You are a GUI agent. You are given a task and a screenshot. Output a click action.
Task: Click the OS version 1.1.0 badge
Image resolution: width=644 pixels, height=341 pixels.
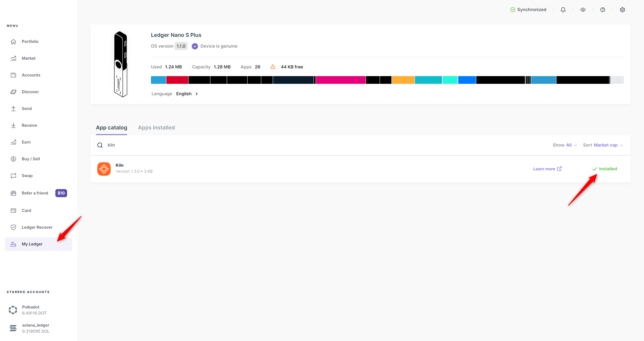pos(181,46)
